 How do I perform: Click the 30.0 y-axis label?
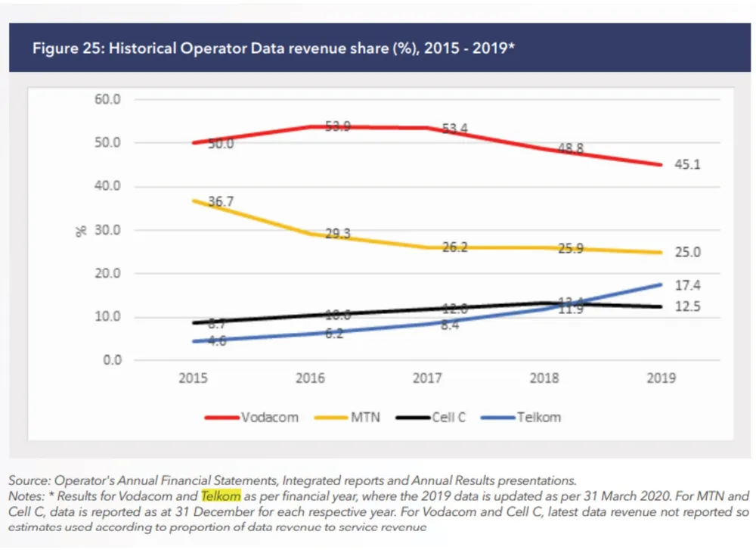tap(107, 230)
